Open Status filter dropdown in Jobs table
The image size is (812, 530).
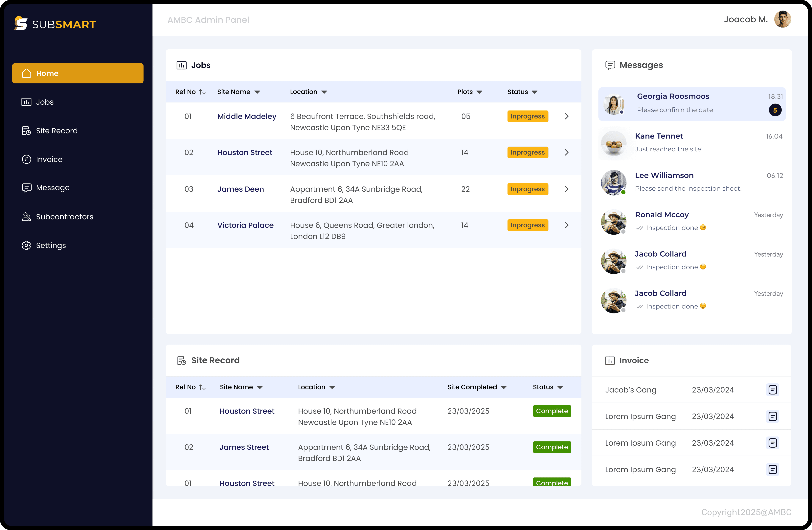(535, 92)
